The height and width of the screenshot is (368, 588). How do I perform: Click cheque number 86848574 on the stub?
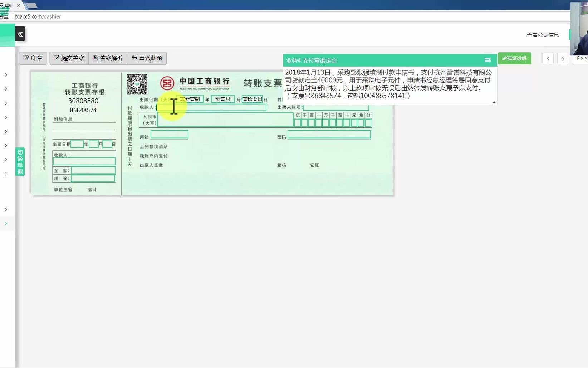point(83,110)
